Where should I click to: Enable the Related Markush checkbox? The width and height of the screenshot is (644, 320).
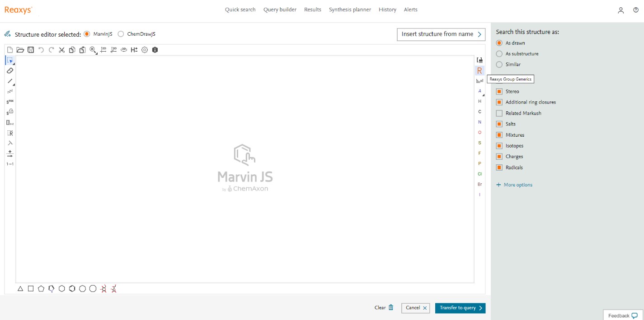[499, 113]
